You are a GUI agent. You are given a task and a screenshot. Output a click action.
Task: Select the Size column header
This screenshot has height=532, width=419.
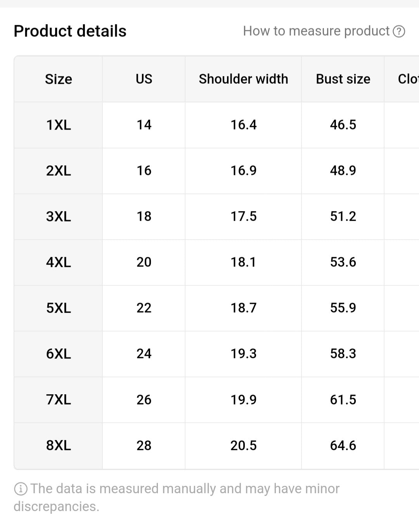tap(58, 79)
